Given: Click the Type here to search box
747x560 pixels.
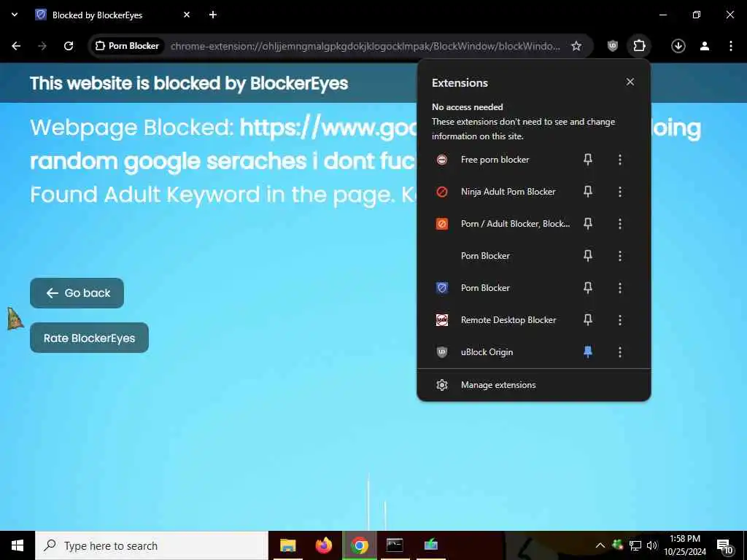Looking at the screenshot, I should (x=152, y=545).
